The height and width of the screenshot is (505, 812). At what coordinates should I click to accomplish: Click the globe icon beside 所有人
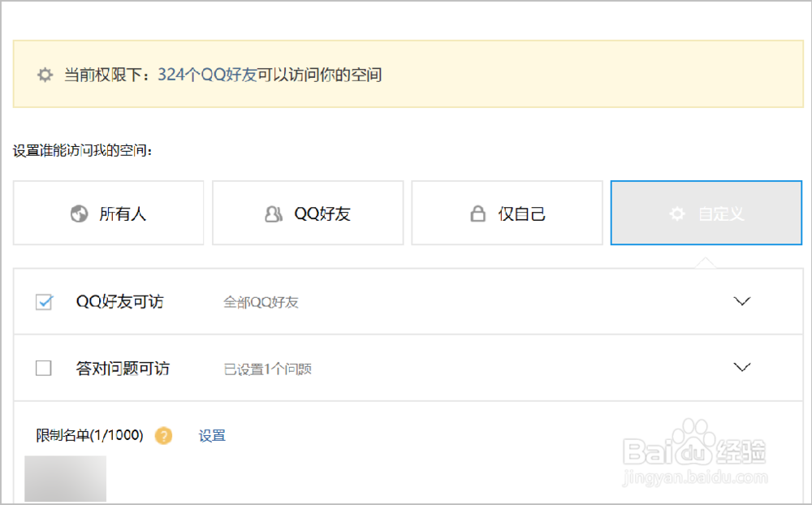tap(78, 213)
